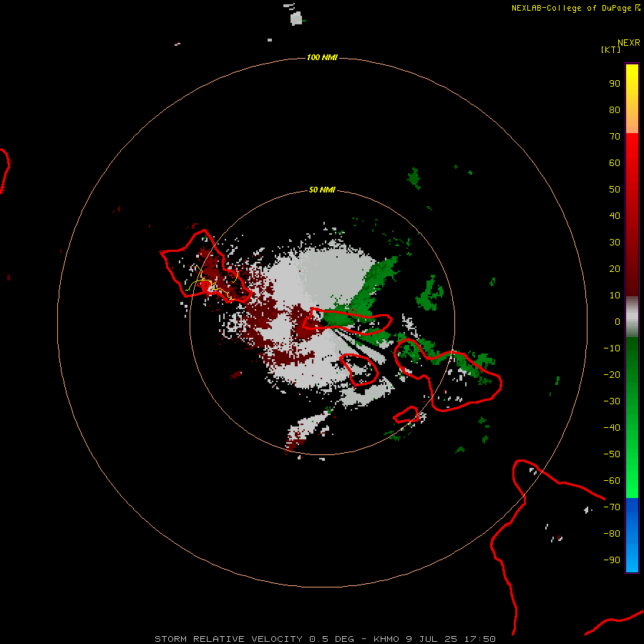Select the -90 value on the velocity scale
The image size is (644, 644).
tap(612, 560)
